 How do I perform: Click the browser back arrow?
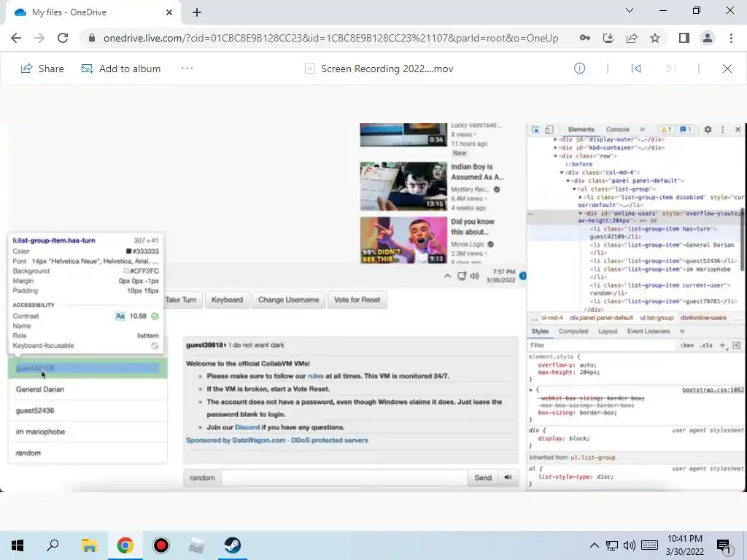coord(16,38)
